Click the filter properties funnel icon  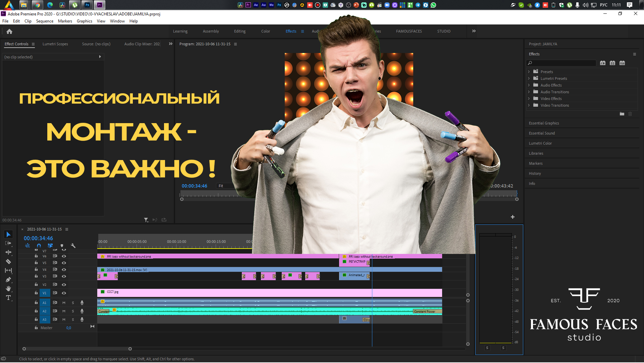[146, 220]
